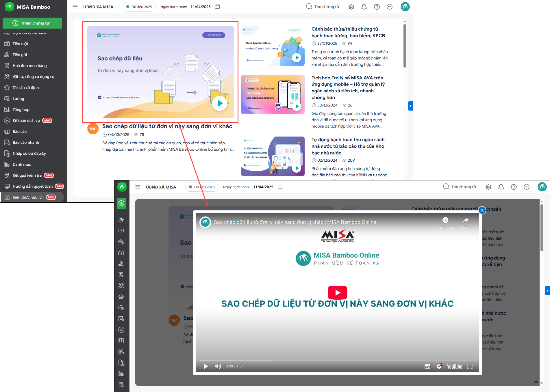
Task: Open the calendar picker in top window
Action: coord(218,6)
